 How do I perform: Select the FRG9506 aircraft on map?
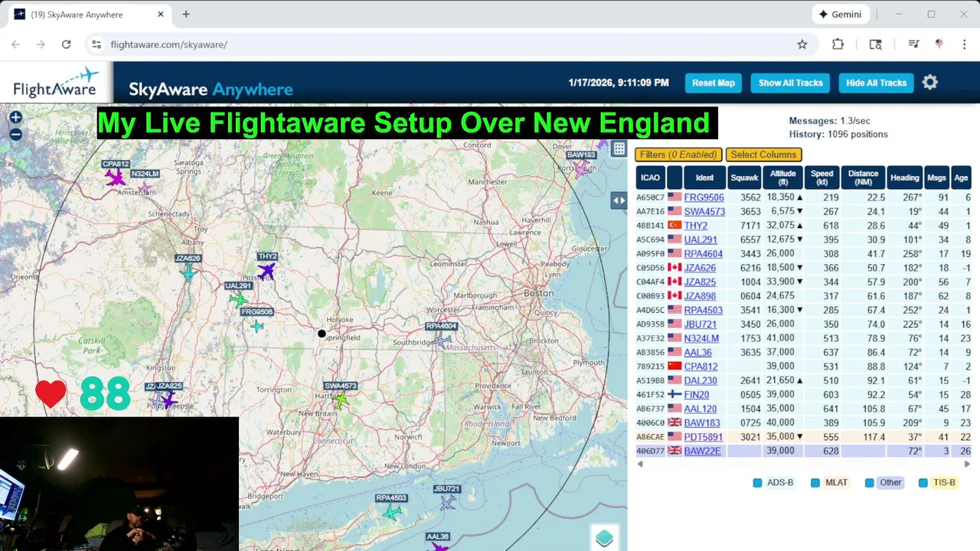[256, 326]
